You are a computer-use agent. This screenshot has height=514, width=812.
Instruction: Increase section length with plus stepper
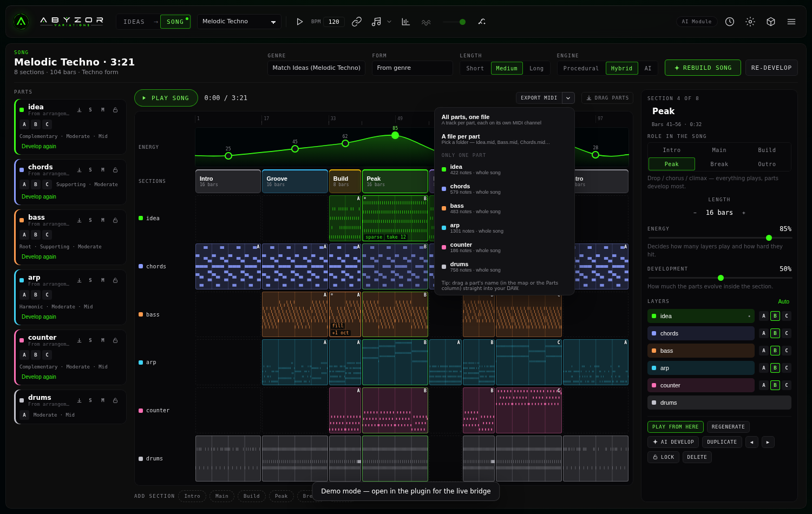click(744, 213)
